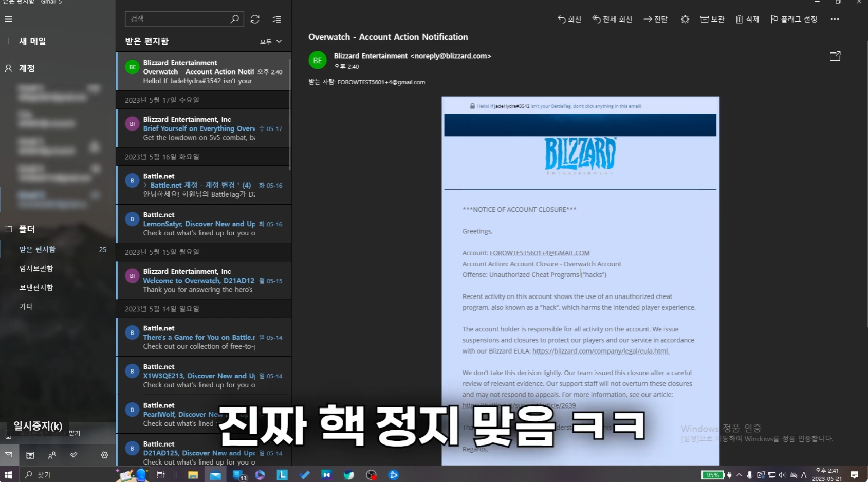Open the more actions ellipsis menu
This screenshot has width=868, height=482.
click(835, 19)
